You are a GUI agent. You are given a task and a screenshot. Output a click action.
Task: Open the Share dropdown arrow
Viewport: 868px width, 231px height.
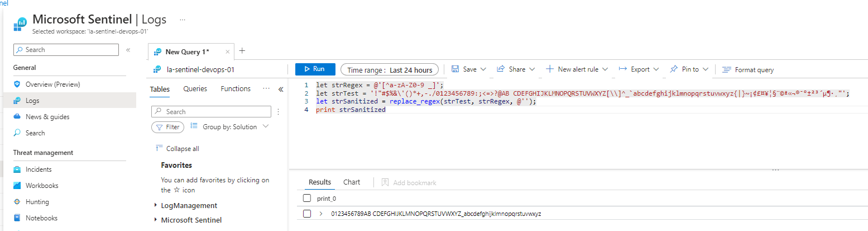tap(532, 69)
